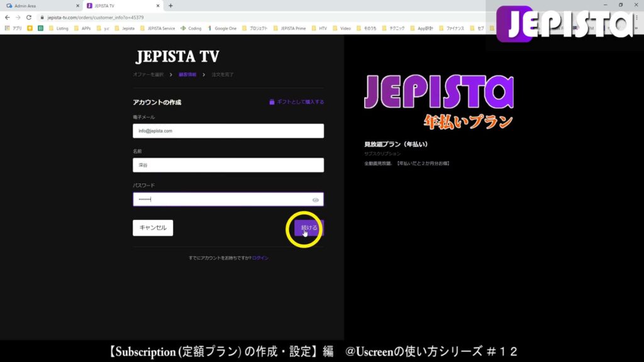Viewport: 644px width, 362px height.
Task: Click the JEPISTA TV site title
Action: click(177, 57)
